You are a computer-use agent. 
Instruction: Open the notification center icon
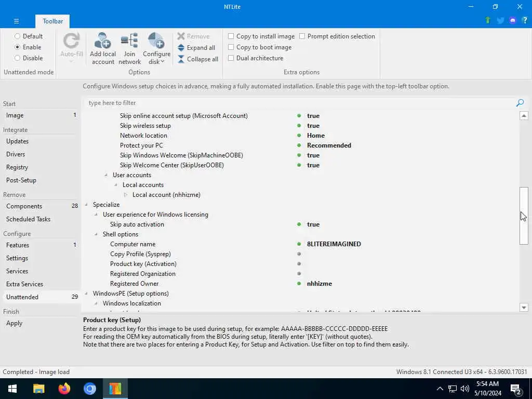pyautogui.click(x=516, y=389)
